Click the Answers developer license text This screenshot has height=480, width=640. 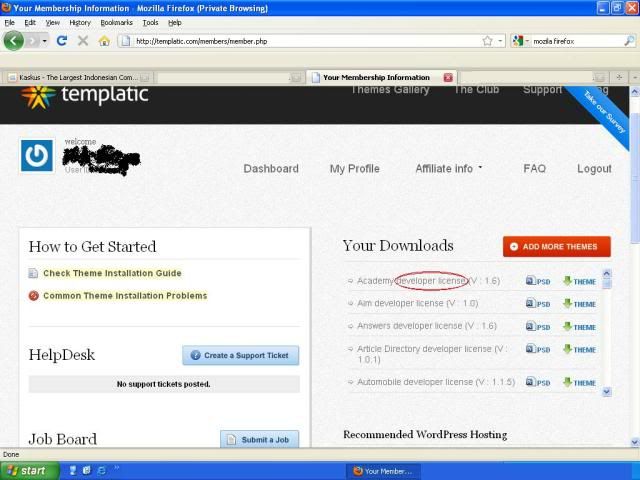(x=427, y=326)
